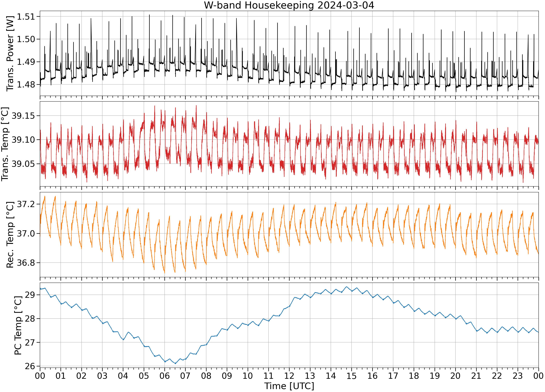Click the 37.2 tick on receiver temperature axis
545x392 pixels.
26,204
